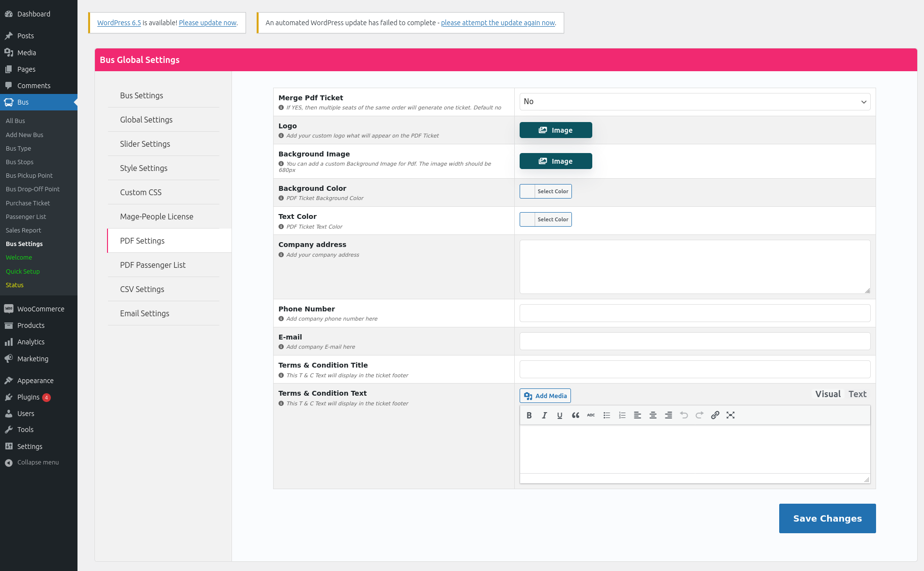Viewport: 924px width, 571px height.
Task: Align text center in the editor
Action: tap(653, 415)
